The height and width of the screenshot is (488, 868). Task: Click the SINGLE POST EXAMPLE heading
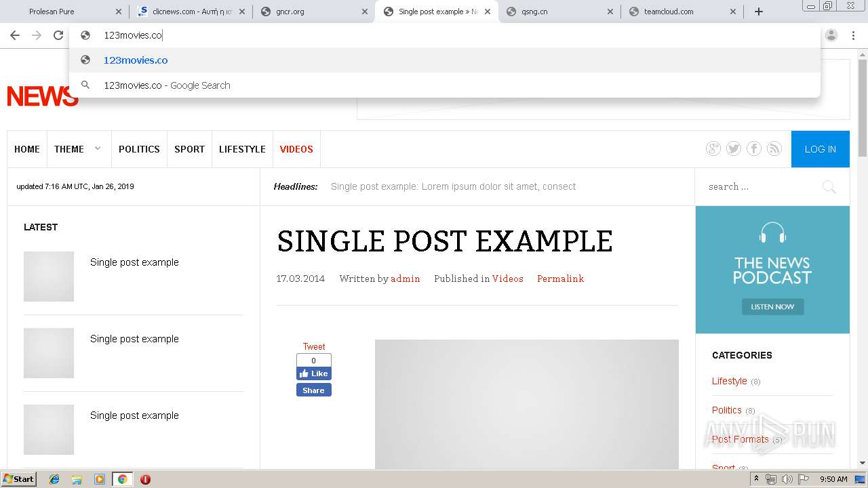[x=445, y=241]
